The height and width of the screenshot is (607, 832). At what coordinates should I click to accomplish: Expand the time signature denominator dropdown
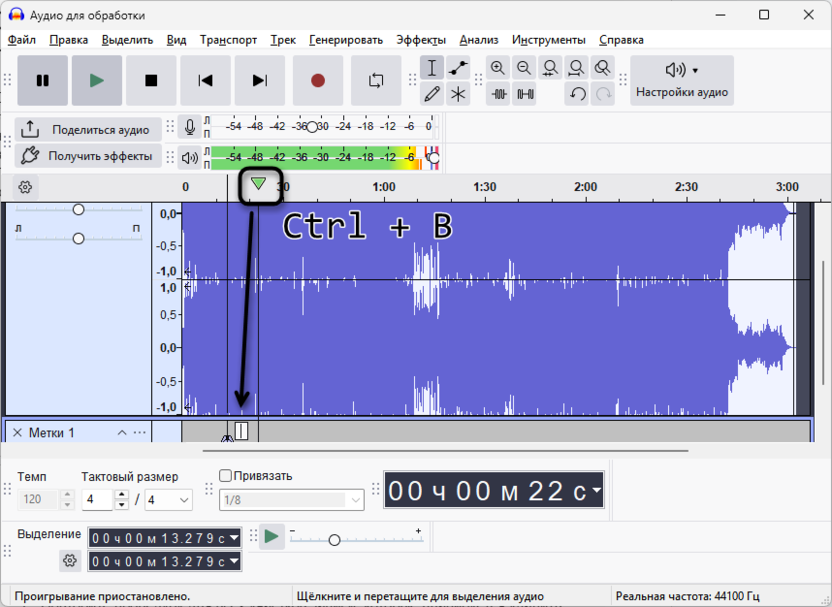(184, 499)
